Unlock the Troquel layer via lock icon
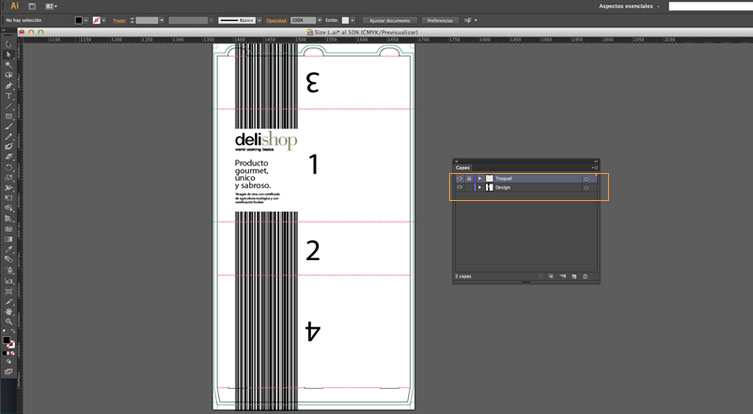Image resolution: width=753 pixels, height=414 pixels. tap(469, 179)
